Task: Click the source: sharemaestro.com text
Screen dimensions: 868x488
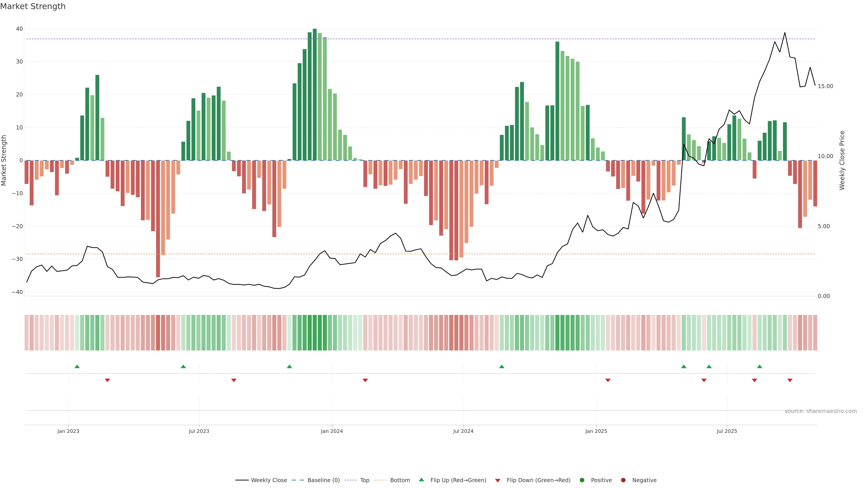Action: click(821, 411)
